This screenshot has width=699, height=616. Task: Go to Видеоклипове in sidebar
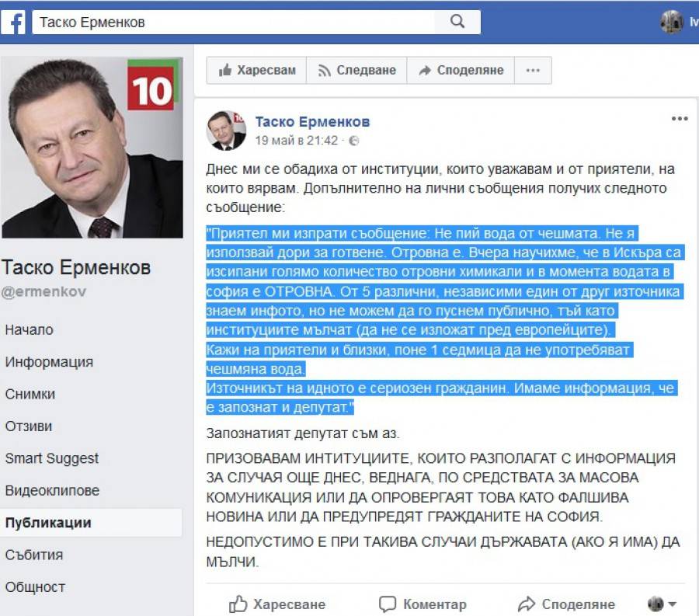click(52, 490)
